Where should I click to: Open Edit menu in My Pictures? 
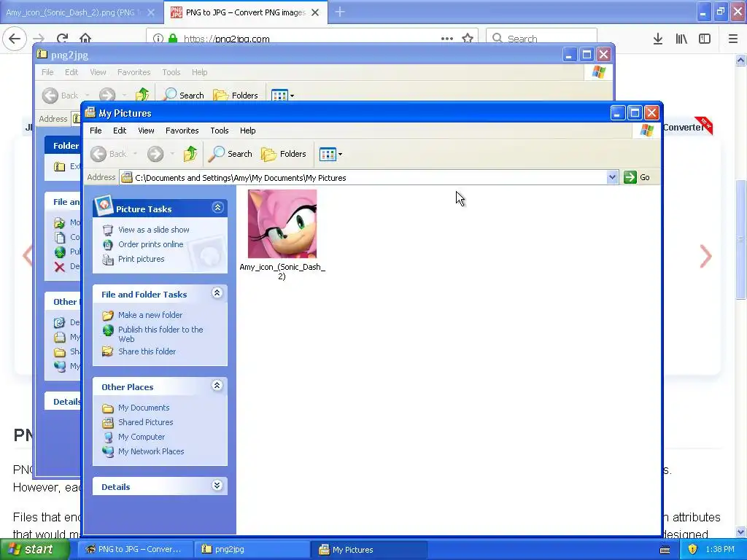point(120,131)
